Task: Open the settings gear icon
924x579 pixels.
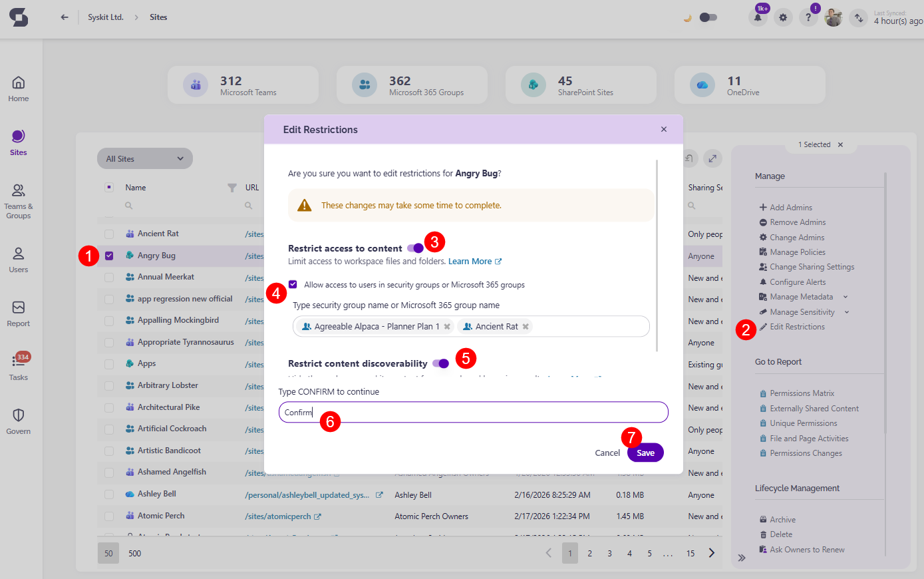Action: click(x=783, y=18)
